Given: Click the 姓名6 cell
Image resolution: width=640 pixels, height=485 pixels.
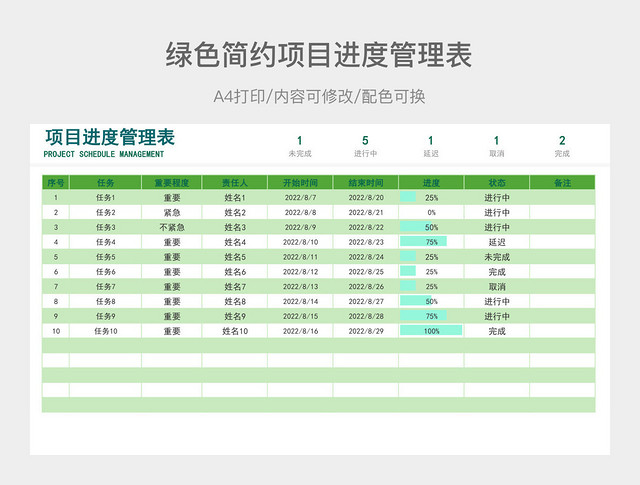Looking at the screenshot, I should pyautogui.click(x=235, y=271).
